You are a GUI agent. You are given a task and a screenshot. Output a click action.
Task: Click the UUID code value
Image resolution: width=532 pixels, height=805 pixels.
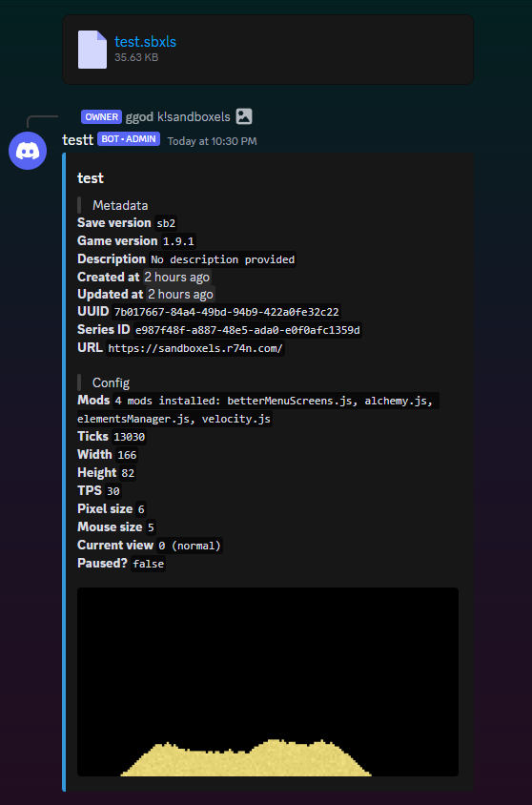coord(226,312)
